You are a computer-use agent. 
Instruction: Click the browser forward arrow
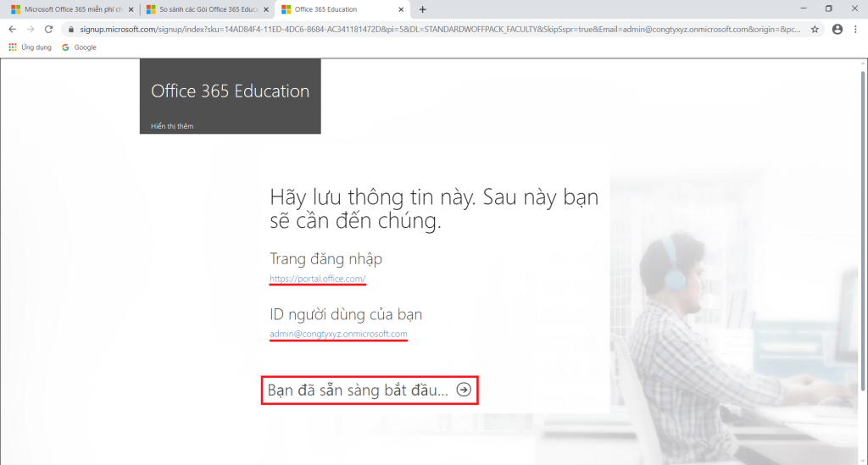(x=31, y=30)
